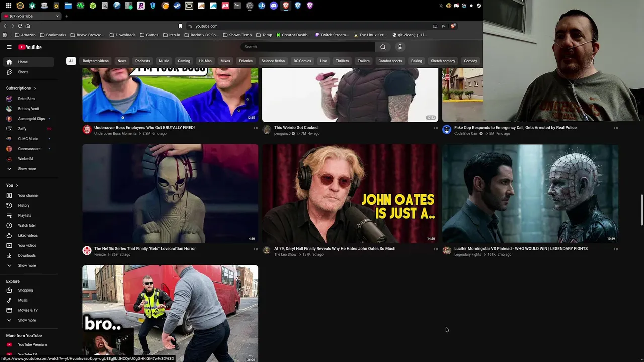Open Music under Explore
The image size is (644, 362).
click(x=28, y=300)
